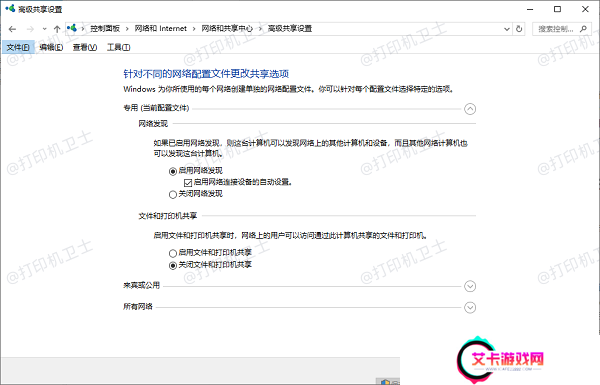The height and width of the screenshot is (385, 600).
Task: Refresh the page with the refresh icon
Action: point(519,29)
